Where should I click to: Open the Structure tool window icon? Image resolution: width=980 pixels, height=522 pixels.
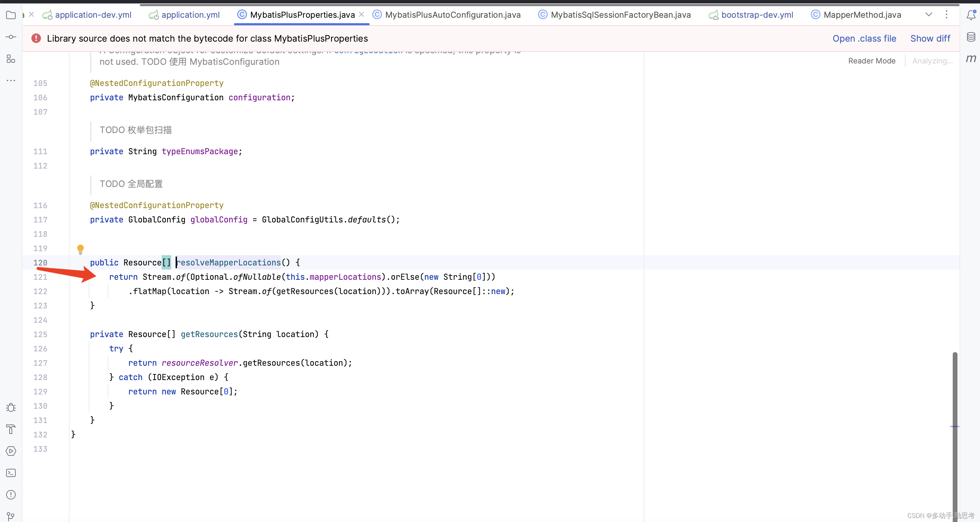coord(11,59)
